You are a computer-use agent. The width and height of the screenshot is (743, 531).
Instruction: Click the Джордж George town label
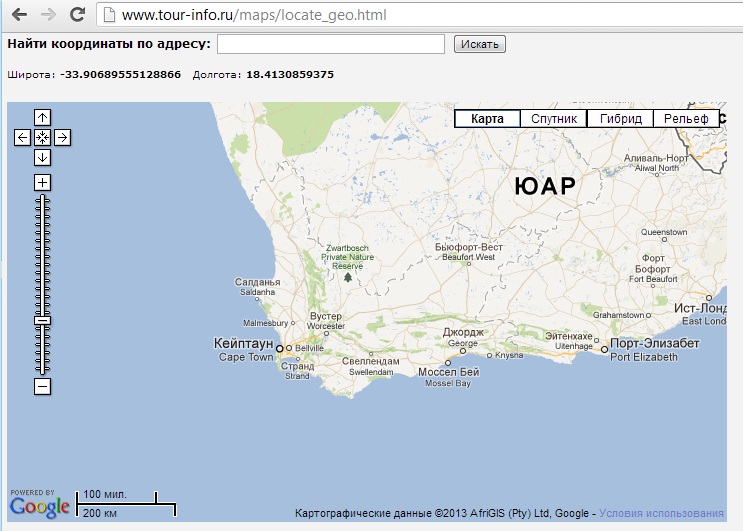[463, 337]
